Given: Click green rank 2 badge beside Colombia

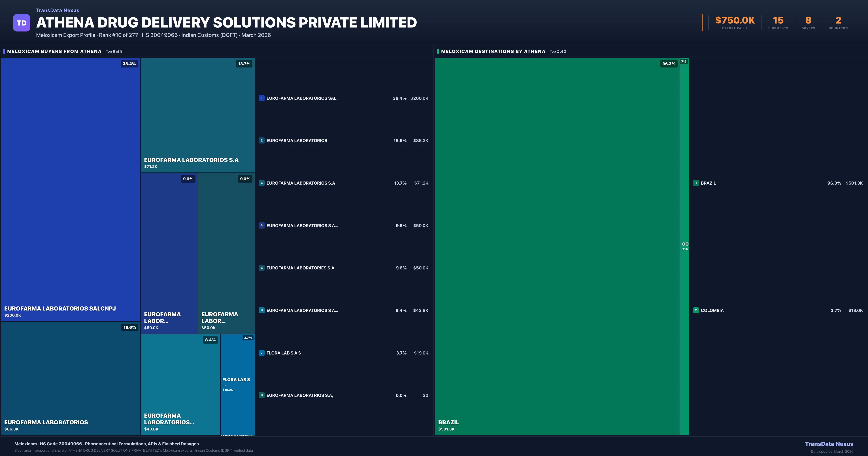Looking at the screenshot, I should pyautogui.click(x=696, y=310).
